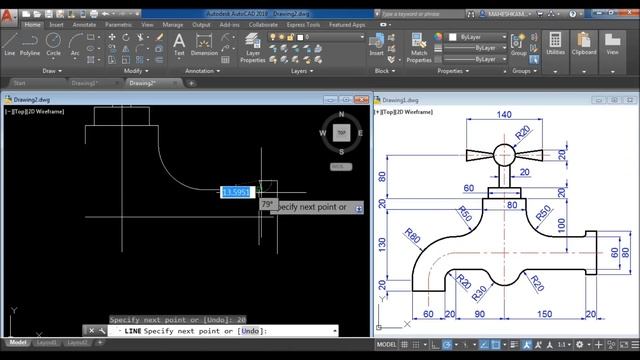Toggle lineweight display in status bar

[x=514, y=344]
